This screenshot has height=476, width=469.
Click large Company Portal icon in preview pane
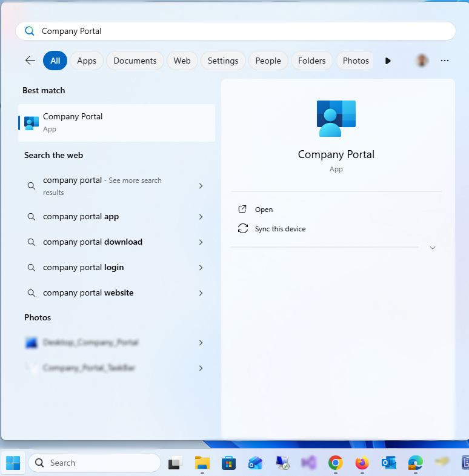[336, 118]
